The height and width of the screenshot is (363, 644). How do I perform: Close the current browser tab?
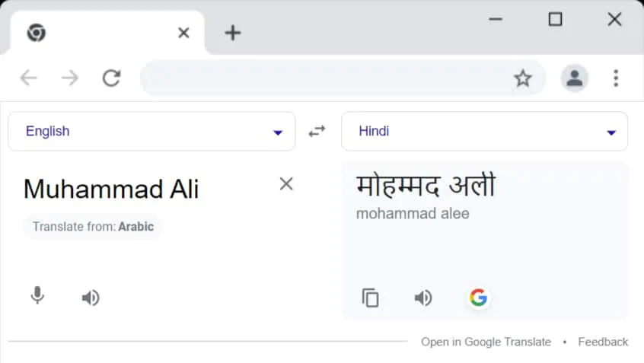pyautogui.click(x=183, y=33)
